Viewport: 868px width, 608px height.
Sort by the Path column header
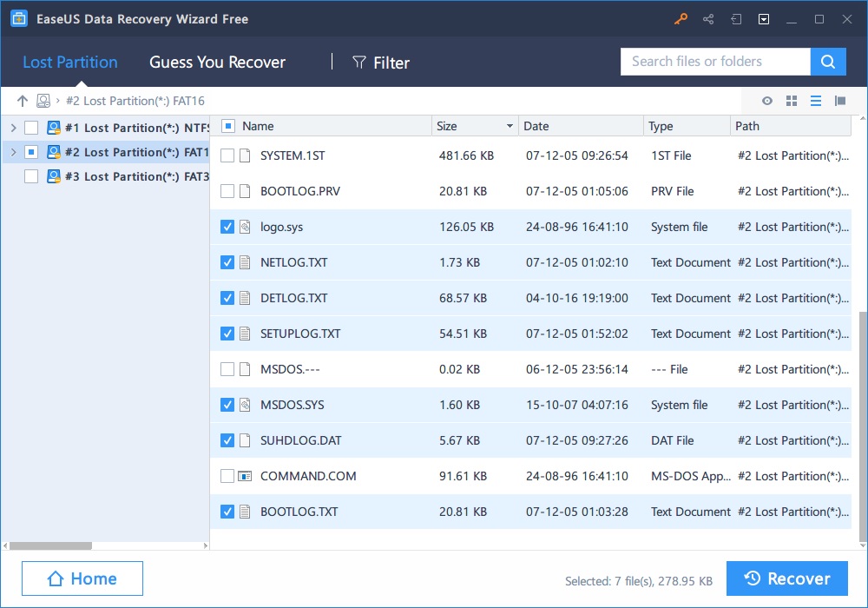click(x=747, y=126)
